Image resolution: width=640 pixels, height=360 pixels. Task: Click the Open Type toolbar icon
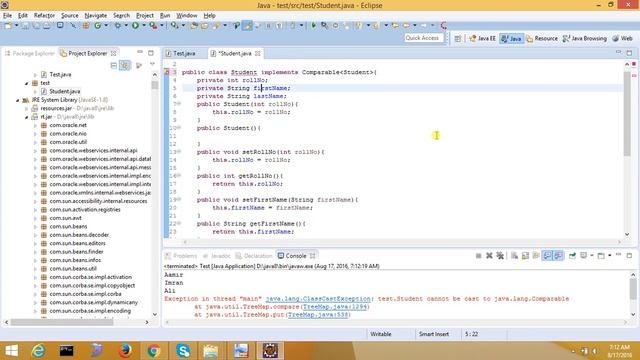click(194, 25)
